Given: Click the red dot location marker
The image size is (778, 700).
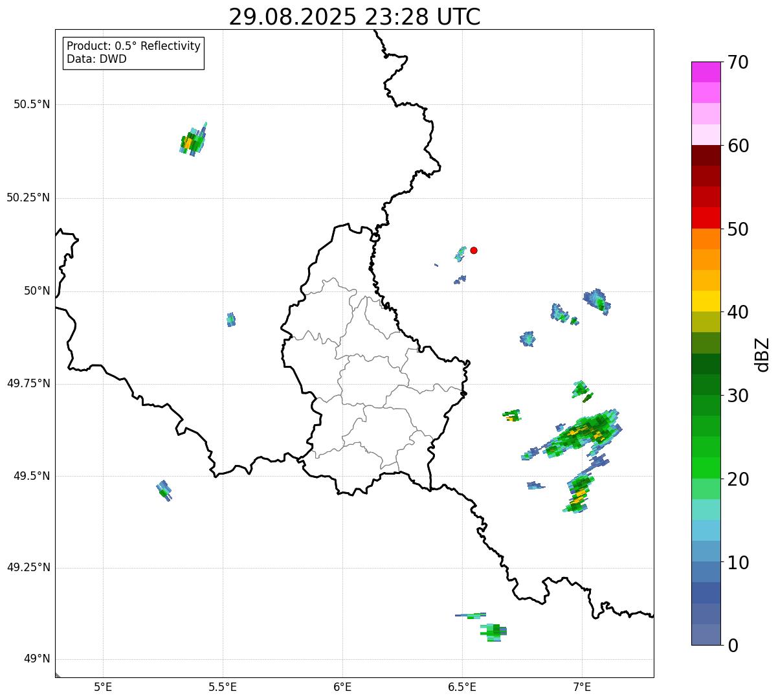Looking at the screenshot, I should click(474, 250).
